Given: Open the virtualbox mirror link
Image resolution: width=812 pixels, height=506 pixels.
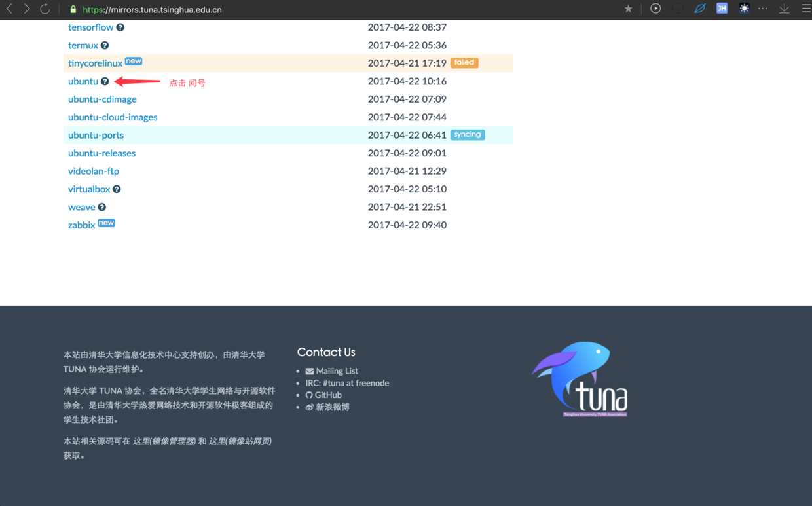Looking at the screenshot, I should pyautogui.click(x=89, y=189).
